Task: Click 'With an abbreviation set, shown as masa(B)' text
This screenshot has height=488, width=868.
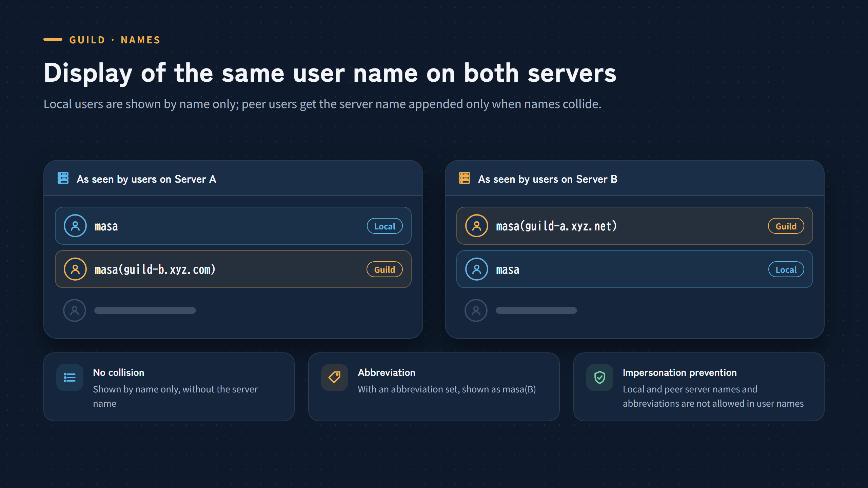Action: pos(447,389)
